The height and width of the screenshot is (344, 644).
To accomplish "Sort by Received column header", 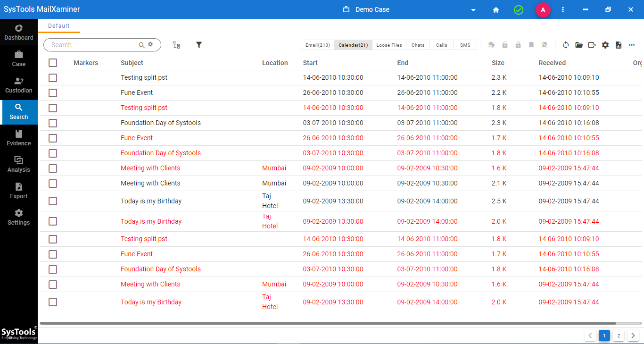I will [552, 63].
